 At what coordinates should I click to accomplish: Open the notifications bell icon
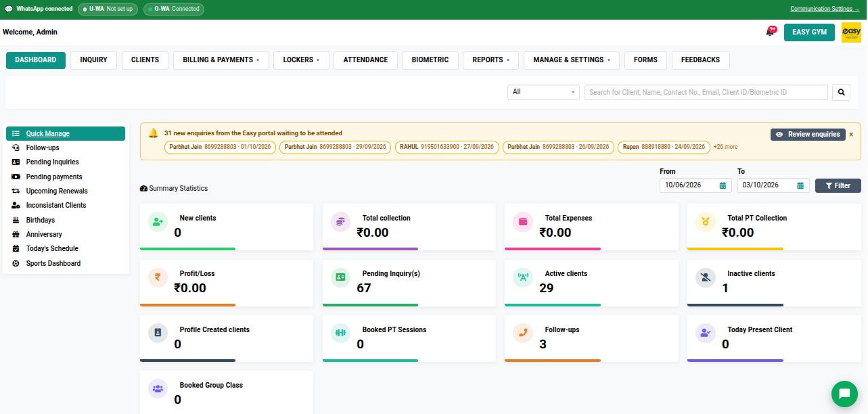point(770,32)
